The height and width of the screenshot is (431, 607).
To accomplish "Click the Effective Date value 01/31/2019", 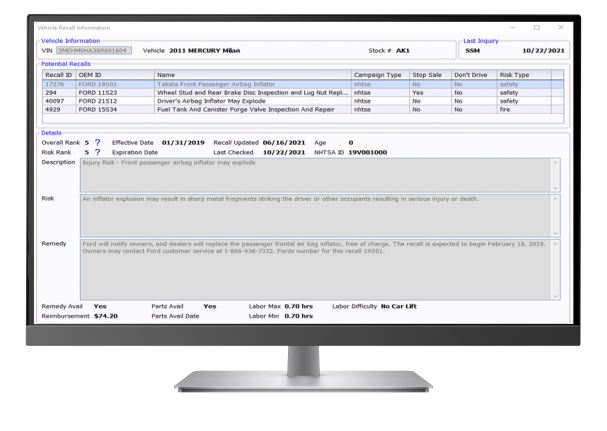I will (183, 143).
